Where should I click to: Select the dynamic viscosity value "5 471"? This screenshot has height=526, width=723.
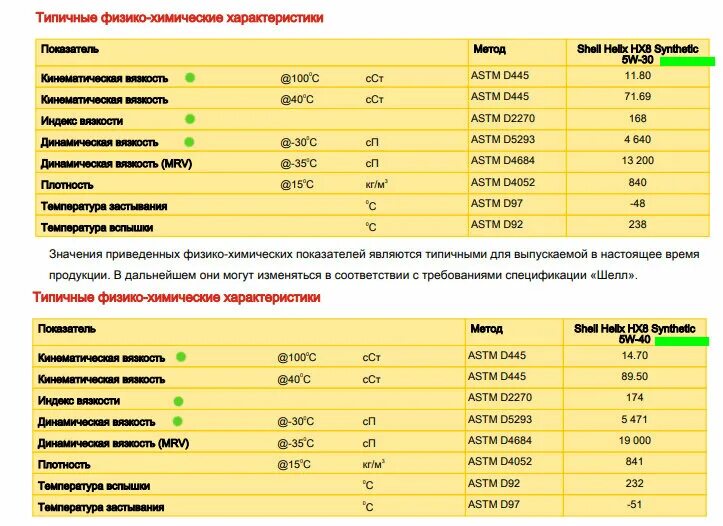click(634, 420)
